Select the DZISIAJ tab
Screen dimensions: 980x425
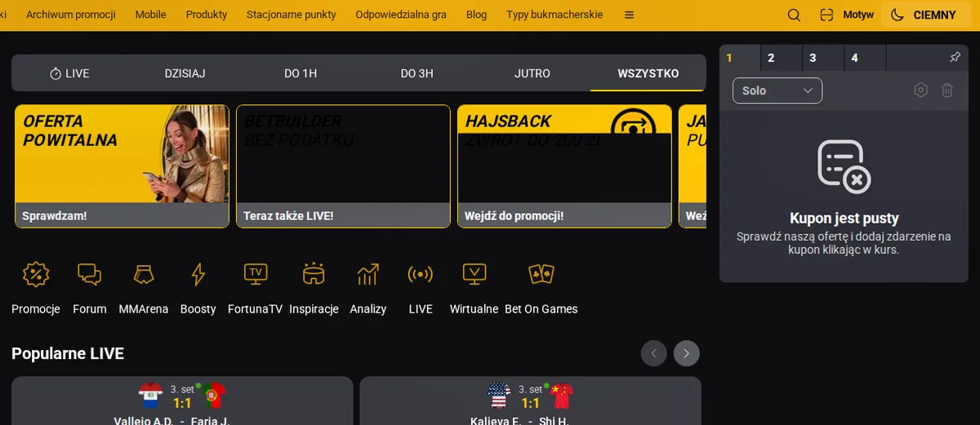coord(185,73)
